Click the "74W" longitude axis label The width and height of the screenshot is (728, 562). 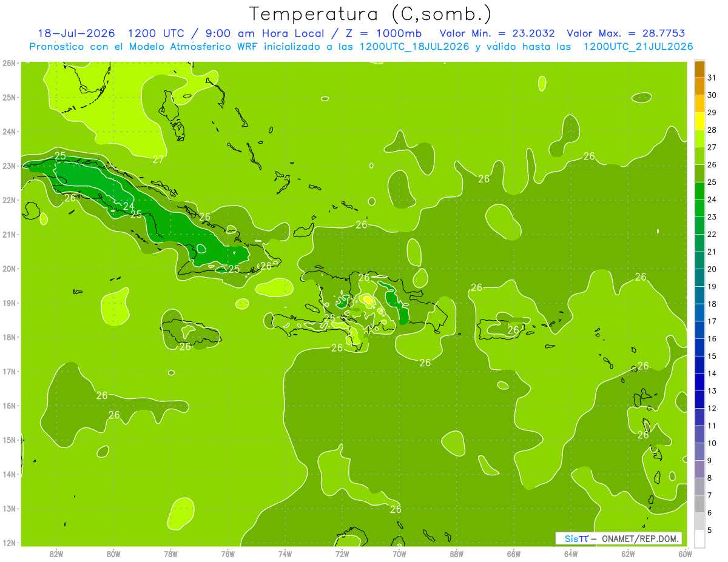(x=285, y=554)
